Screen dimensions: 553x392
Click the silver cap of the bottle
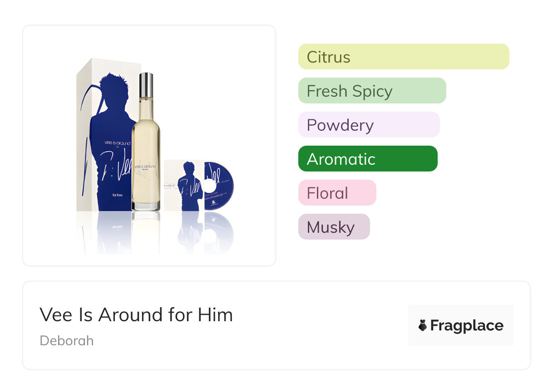(x=146, y=86)
